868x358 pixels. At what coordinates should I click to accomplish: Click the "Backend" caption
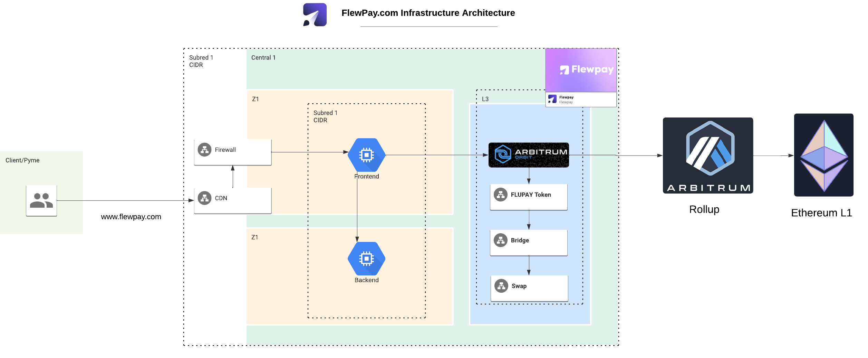367,280
